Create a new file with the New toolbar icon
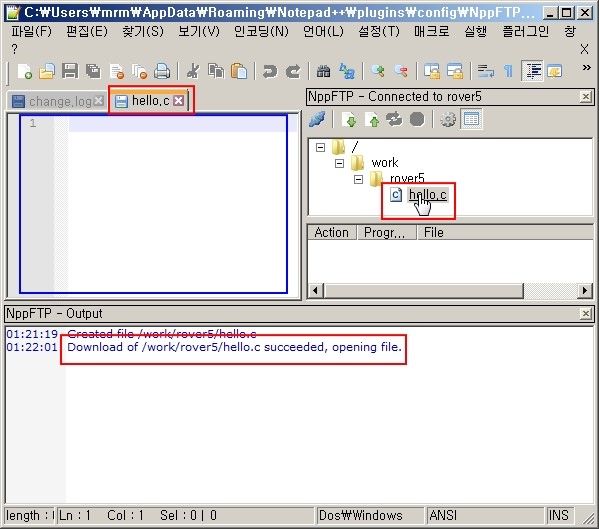 coord(24,71)
